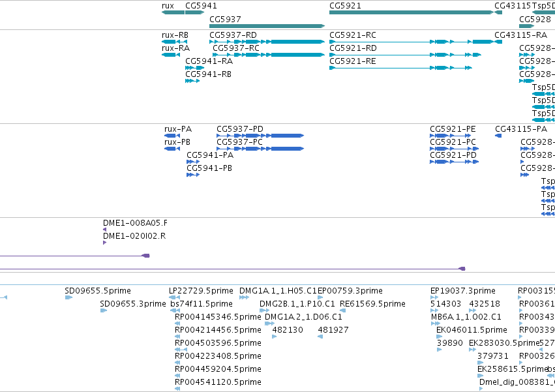Click the rux gene label
Image resolution: width=555 pixels, height=392 pixels.
(x=168, y=6)
